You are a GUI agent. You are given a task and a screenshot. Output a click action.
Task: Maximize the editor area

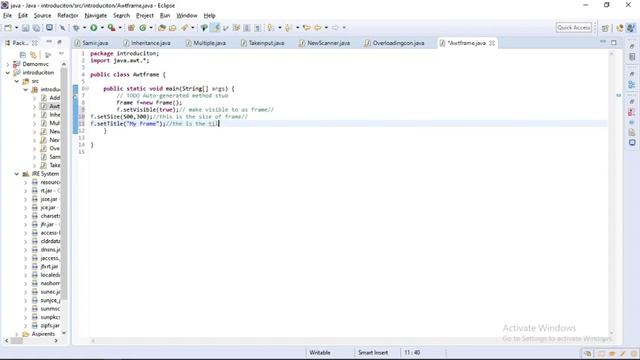pos(613,42)
